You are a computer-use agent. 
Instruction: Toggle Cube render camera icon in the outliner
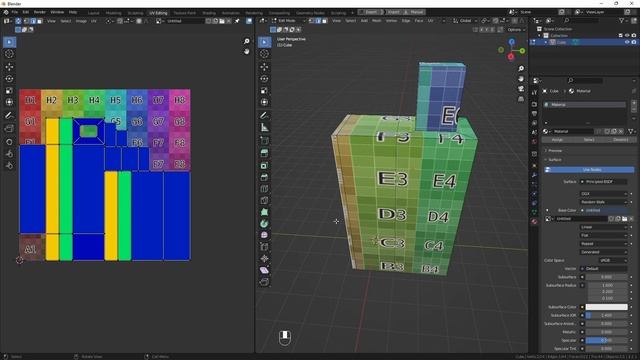(633, 42)
